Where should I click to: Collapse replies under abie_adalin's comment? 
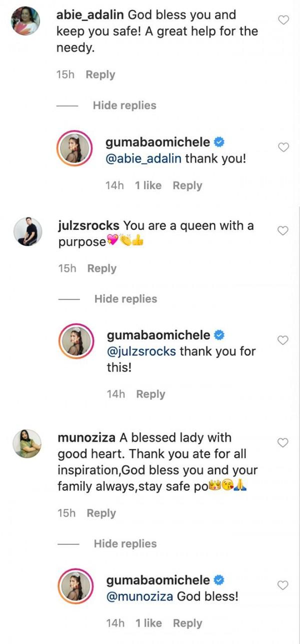point(124,105)
